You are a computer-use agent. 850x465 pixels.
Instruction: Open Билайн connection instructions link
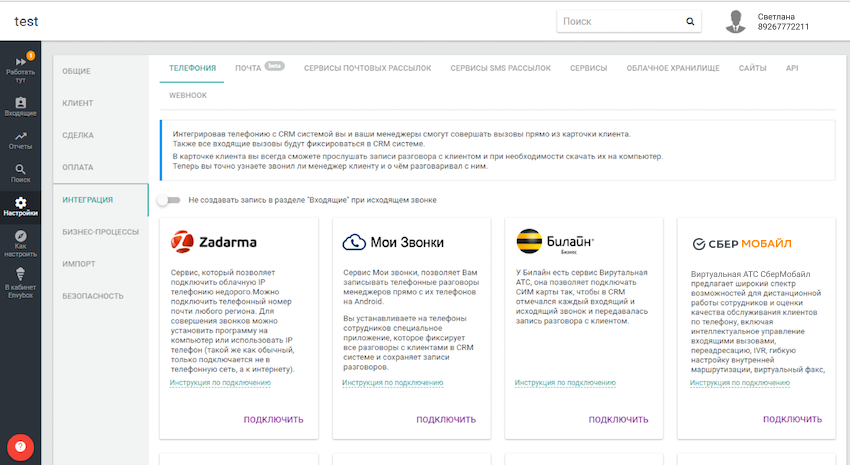558,383
